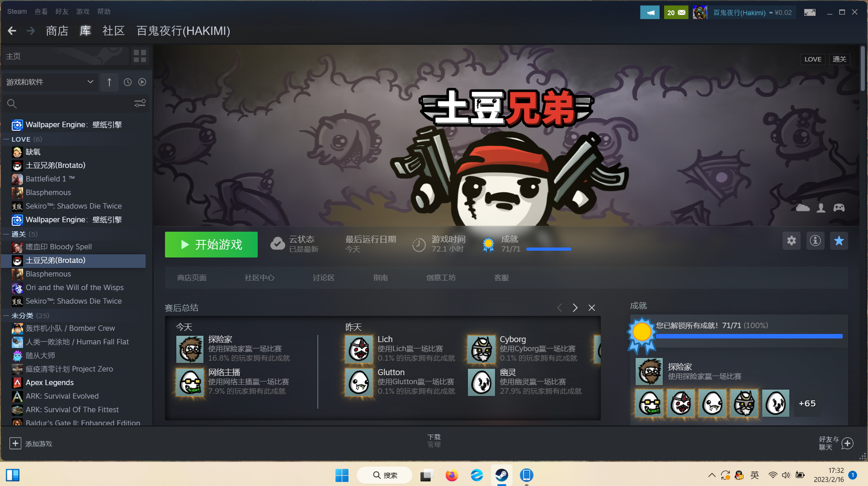868x486 pixels.
Task: Collapse the LOVE collection
Action: (x=6, y=139)
